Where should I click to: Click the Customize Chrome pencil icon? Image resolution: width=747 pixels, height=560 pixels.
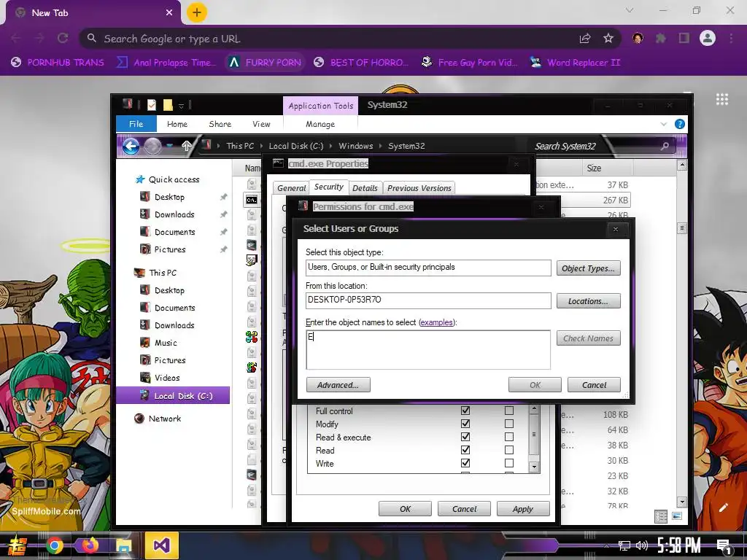pos(724,507)
